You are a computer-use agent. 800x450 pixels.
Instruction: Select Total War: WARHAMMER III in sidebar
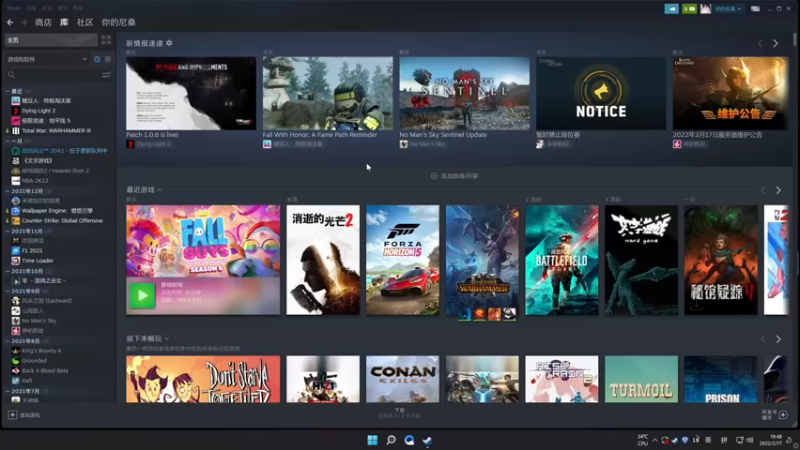(x=56, y=131)
